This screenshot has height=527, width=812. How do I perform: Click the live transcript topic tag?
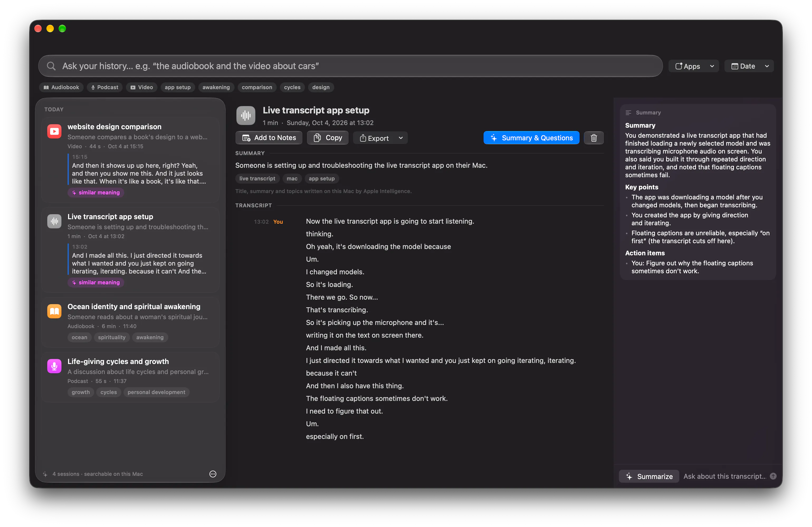[257, 178]
